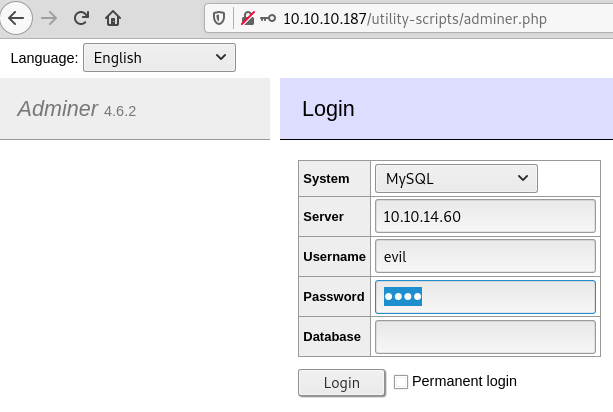Reload the page with the refresh icon
The height and width of the screenshot is (412, 613).
pyautogui.click(x=81, y=18)
